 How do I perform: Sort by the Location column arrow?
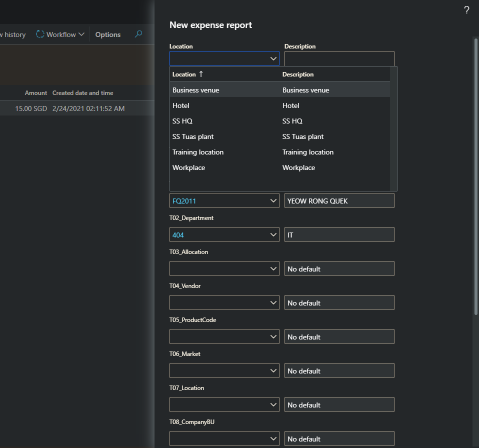click(x=201, y=74)
